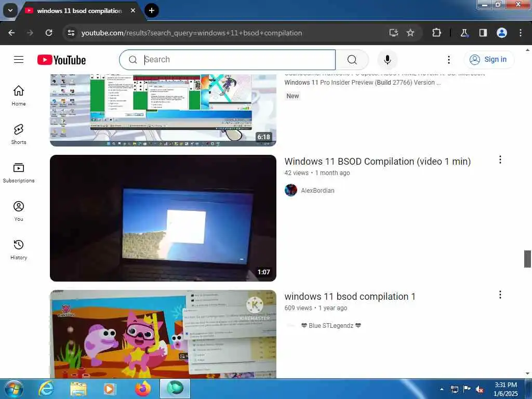Select the windows 11 bsod compilation tab

(79, 11)
